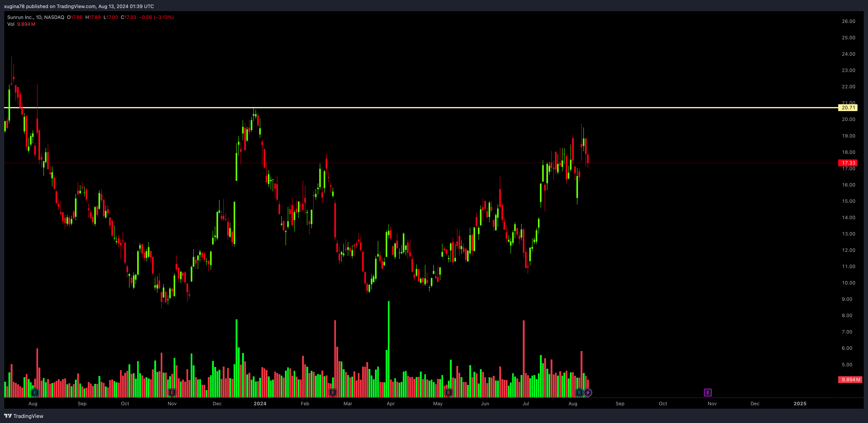Click the 13.00 price axis label

[848, 234]
